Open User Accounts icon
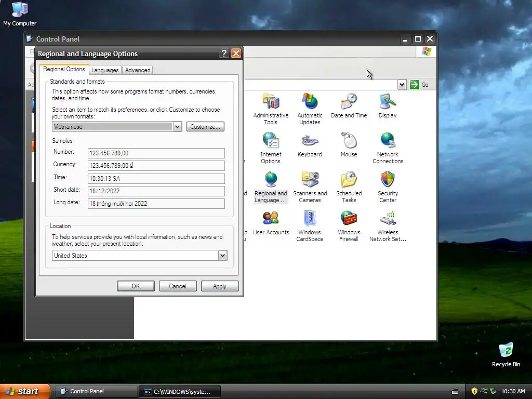The width and height of the screenshot is (532, 399). coord(271,223)
